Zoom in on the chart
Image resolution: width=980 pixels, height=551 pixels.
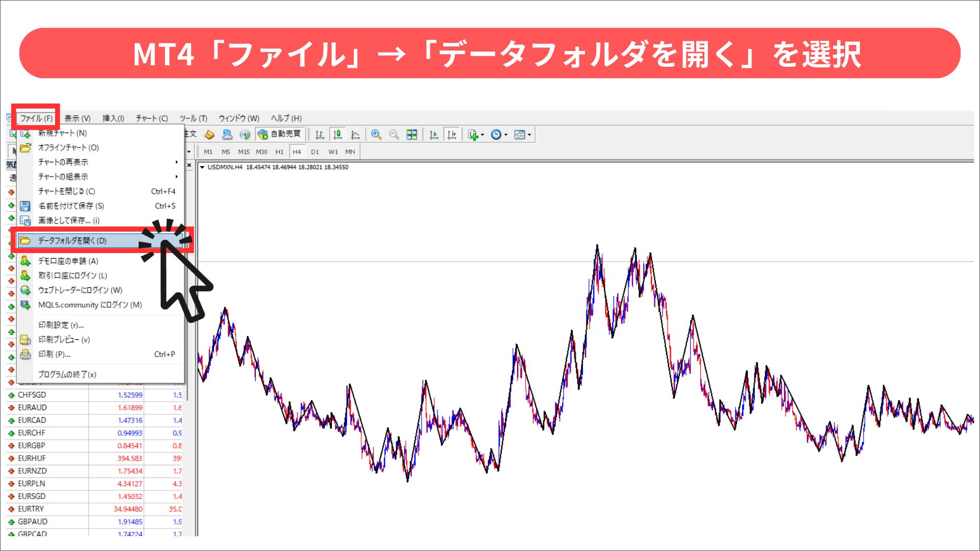point(376,135)
